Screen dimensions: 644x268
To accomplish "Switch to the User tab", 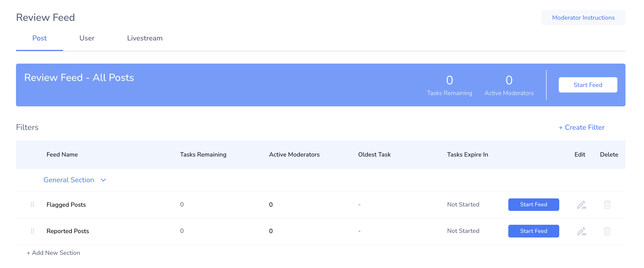I will coord(87,38).
